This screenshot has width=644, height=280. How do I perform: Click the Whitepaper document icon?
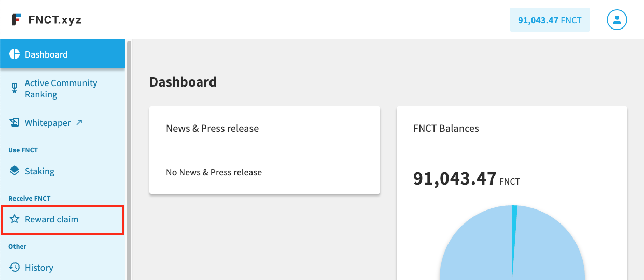pos(15,123)
